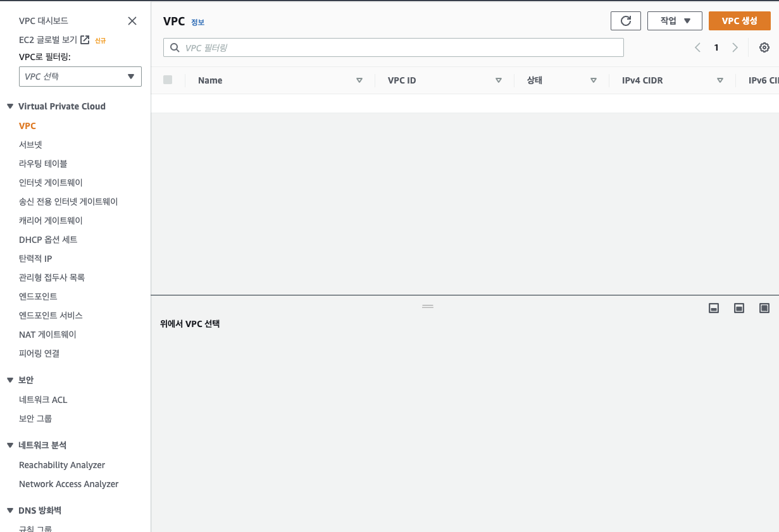Viewport: 779px width, 532px height.
Task: Open the 정보 info link
Action: click(x=197, y=22)
